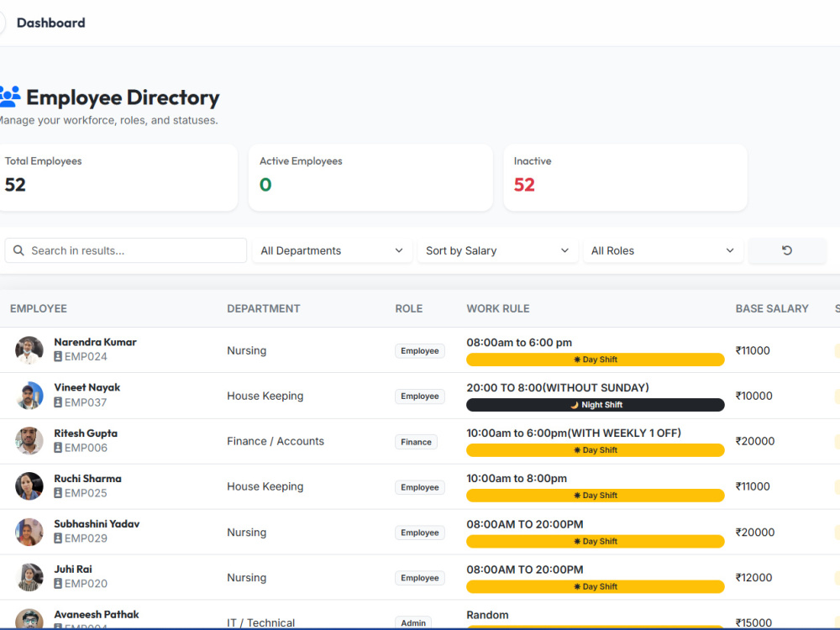Open Narendra Kumar's avatar photo
This screenshot has width=840, height=630.
pos(29,349)
